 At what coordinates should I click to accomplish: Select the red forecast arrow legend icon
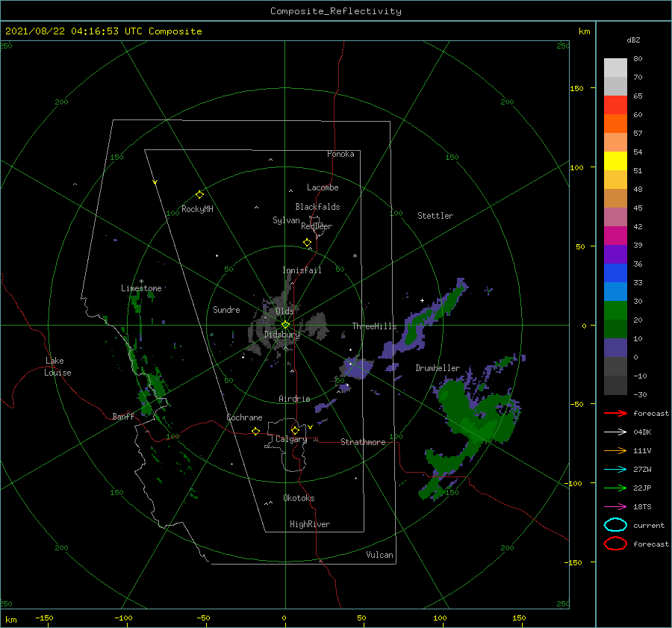click(615, 413)
